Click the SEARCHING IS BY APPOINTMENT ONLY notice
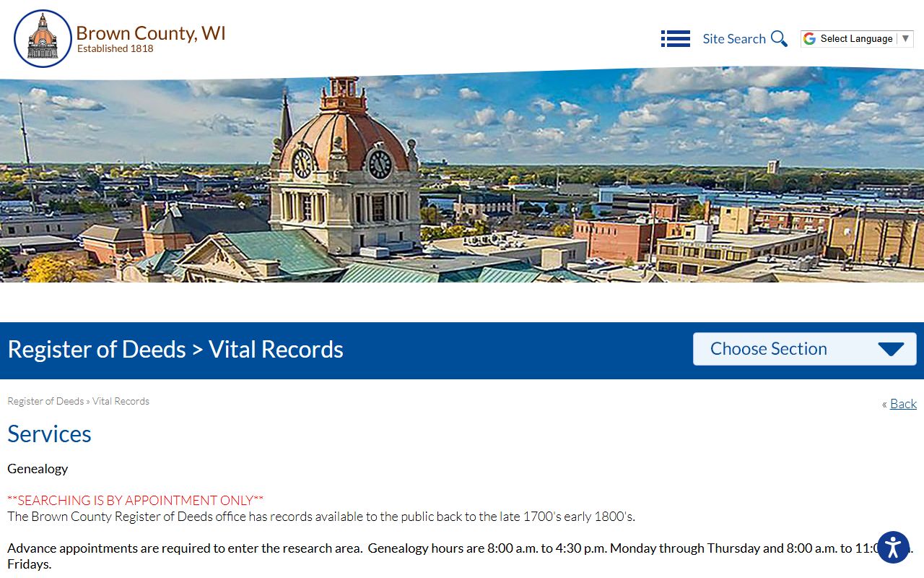Viewport: 924px width, 578px height. [136, 500]
